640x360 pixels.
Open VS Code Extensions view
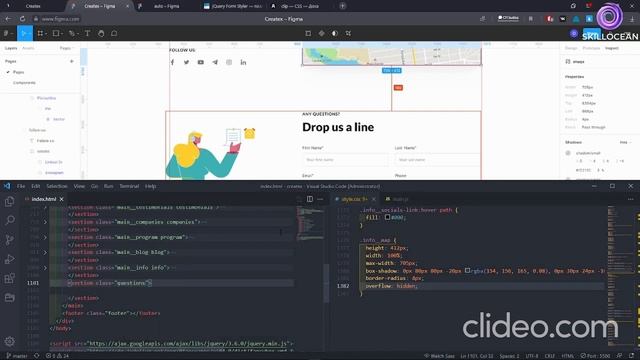(9, 278)
